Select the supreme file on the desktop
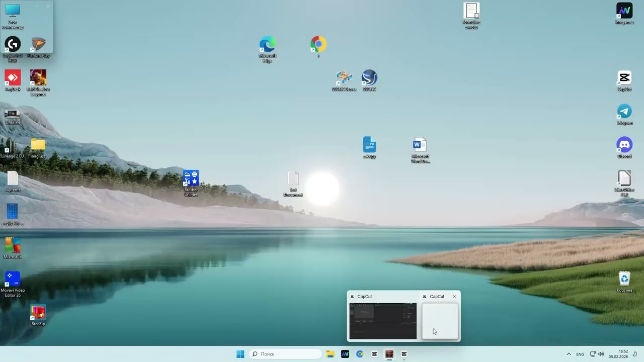 [x=13, y=181]
